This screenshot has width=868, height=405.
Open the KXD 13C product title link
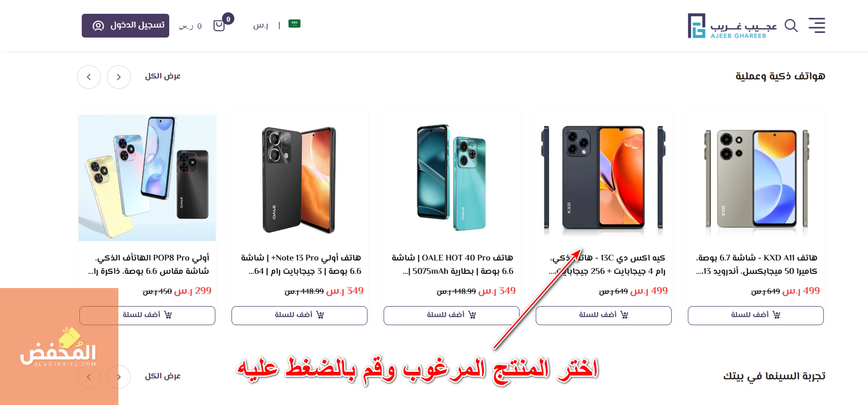pyautogui.click(x=608, y=264)
